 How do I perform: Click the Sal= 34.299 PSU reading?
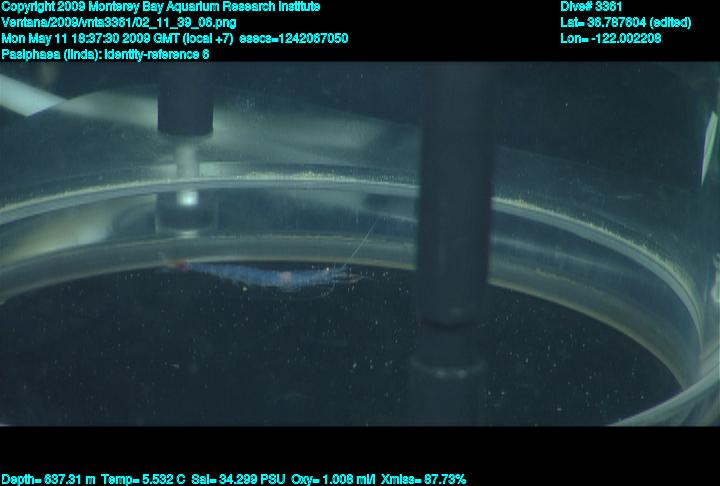point(238,480)
